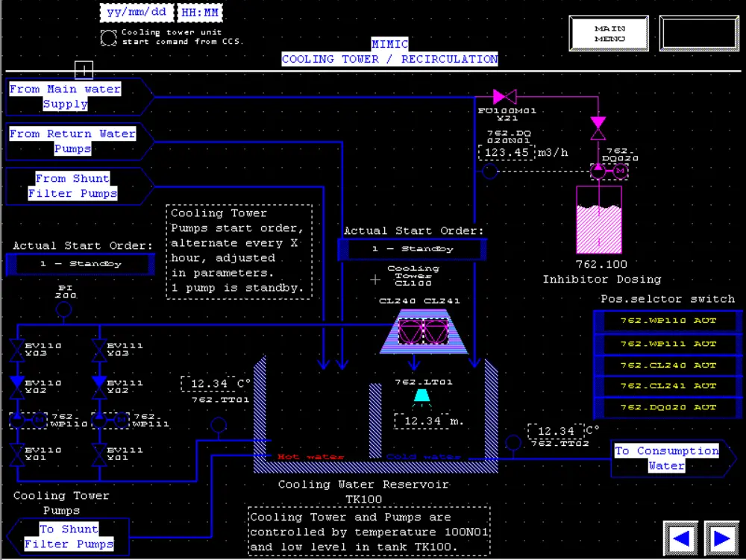
Task: Click the 762.LT01 cyan level transmitter
Action: point(421,396)
